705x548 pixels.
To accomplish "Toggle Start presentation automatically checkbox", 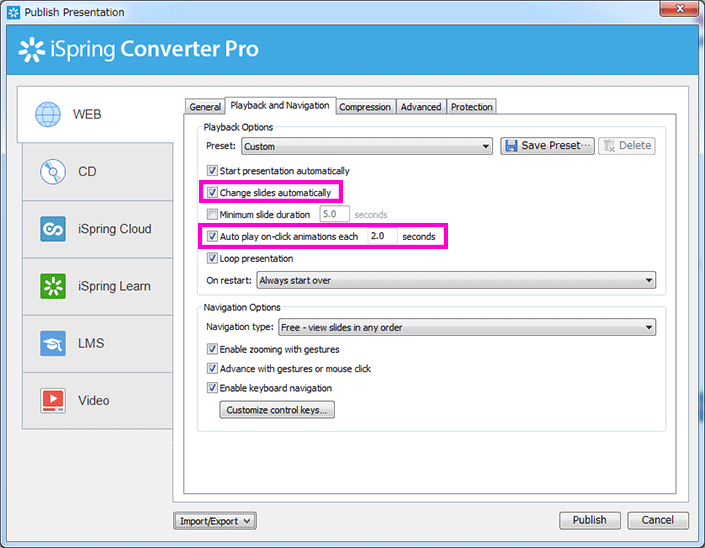I will point(212,170).
